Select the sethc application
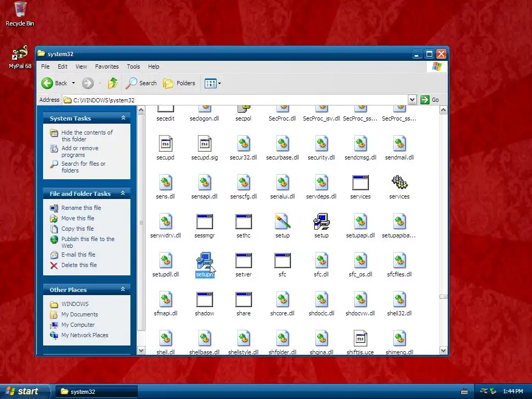Image resolution: width=532 pixels, height=399 pixels. [243, 227]
